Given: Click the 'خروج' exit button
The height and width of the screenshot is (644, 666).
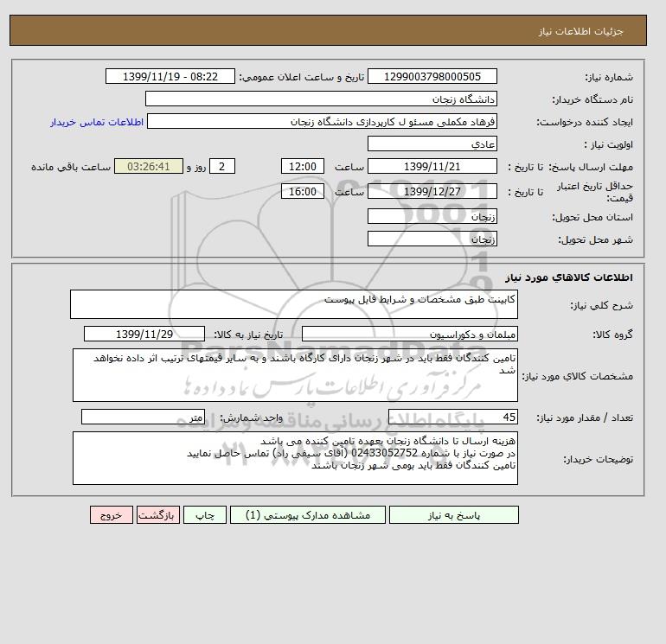Looking at the screenshot, I should point(112,515).
